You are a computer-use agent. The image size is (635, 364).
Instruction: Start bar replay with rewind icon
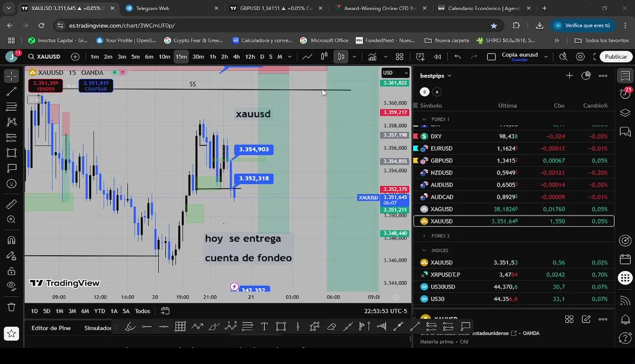pos(437,57)
